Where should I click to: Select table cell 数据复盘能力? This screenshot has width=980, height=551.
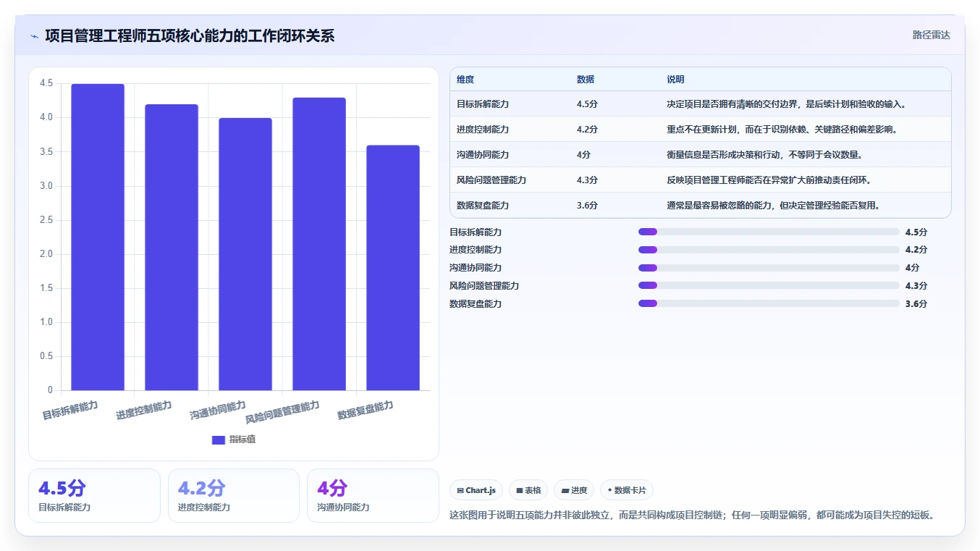[483, 206]
